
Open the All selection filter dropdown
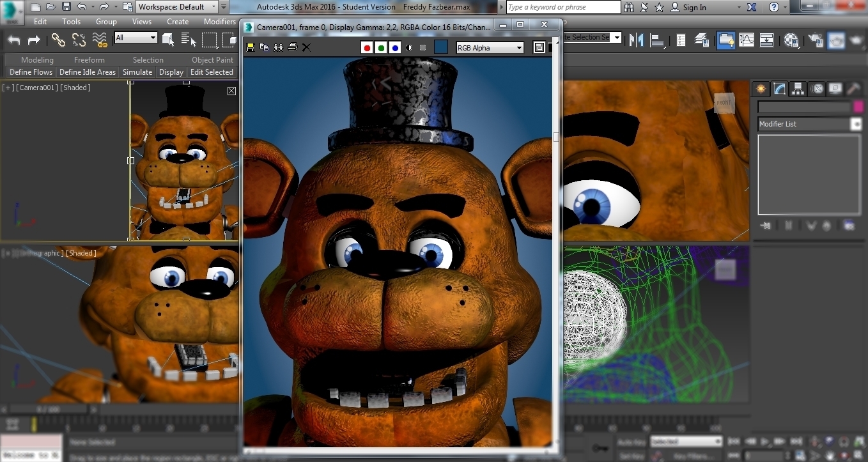point(136,38)
